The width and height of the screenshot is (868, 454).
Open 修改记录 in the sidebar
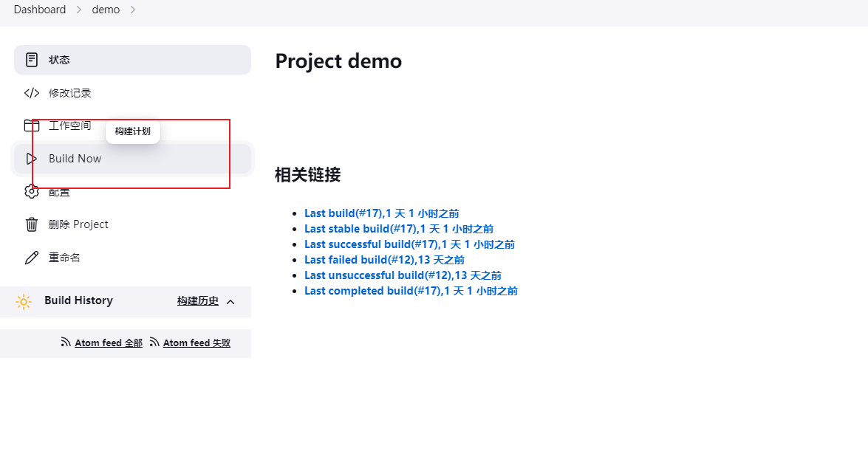pos(132,93)
